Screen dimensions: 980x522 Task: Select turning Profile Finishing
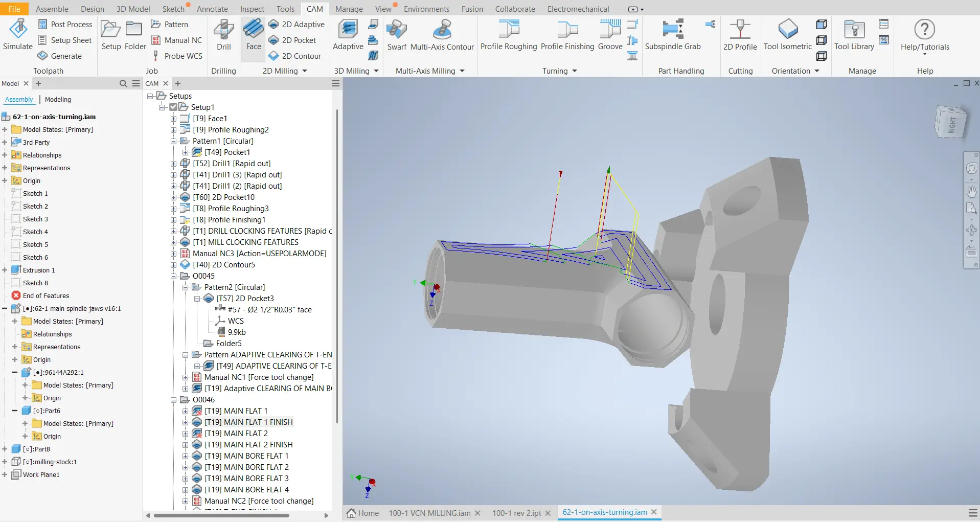pos(567,35)
